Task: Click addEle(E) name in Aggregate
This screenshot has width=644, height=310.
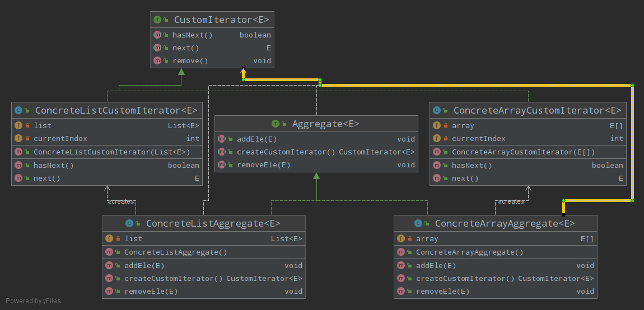Action: (x=256, y=139)
